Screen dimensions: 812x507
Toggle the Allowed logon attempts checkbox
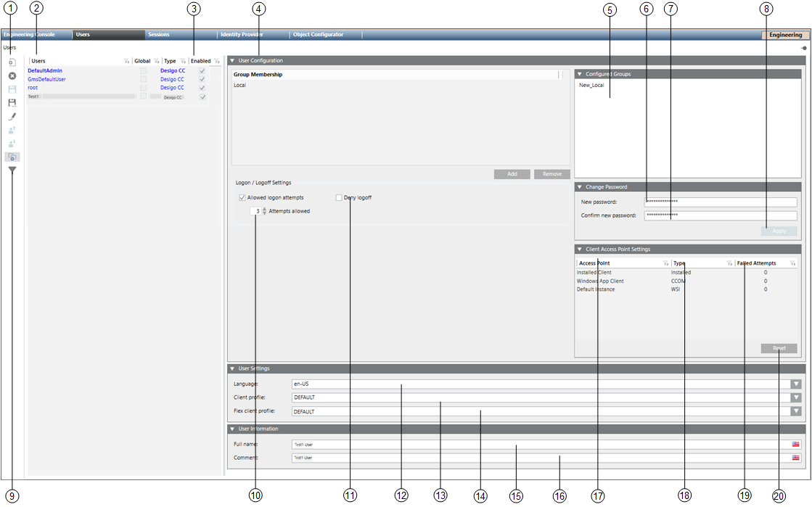[242, 197]
